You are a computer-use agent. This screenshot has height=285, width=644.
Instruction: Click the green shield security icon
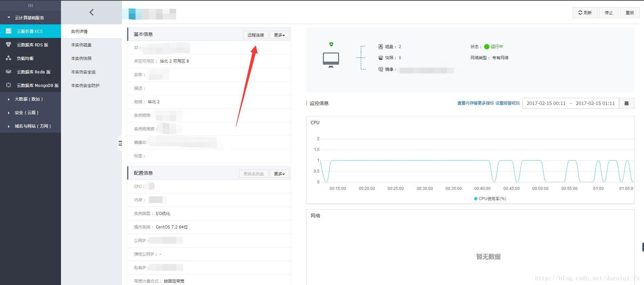(x=331, y=44)
